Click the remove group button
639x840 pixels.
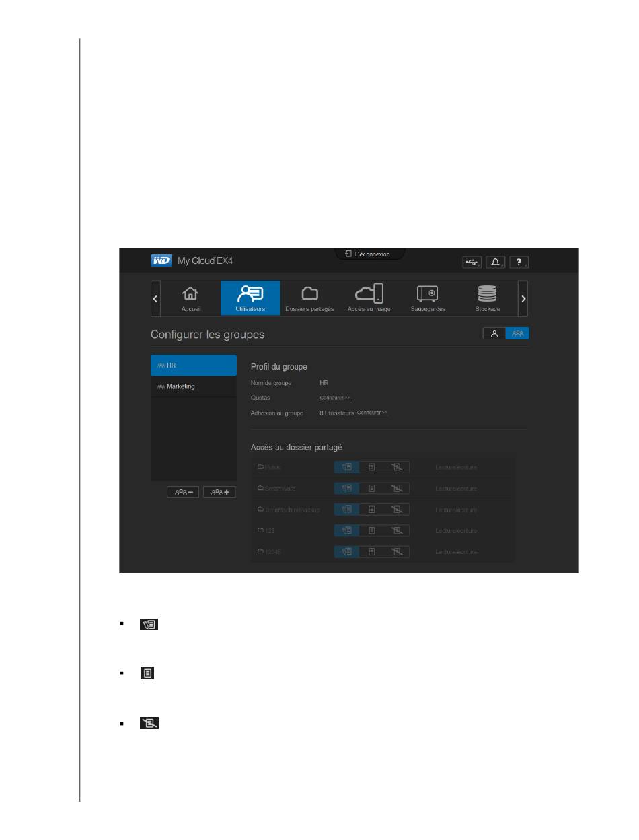183,492
